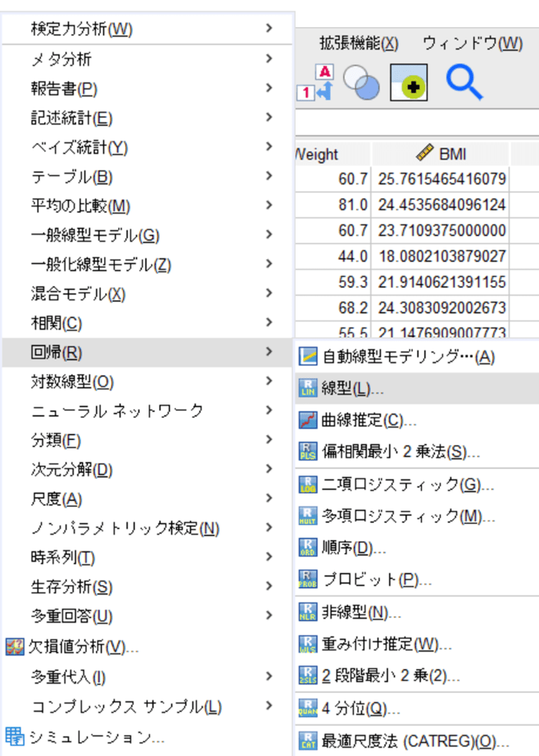This screenshot has width=539, height=756.
Task: Click the MULT icon beside 多項ロジスティック
Action: tap(308, 516)
